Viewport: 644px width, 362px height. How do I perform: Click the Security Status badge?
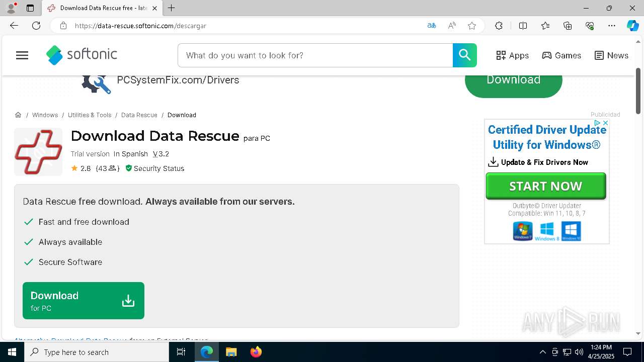pyautogui.click(x=154, y=168)
